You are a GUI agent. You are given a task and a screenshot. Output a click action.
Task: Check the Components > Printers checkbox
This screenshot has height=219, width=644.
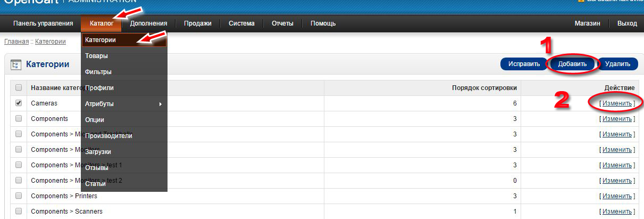(x=19, y=196)
